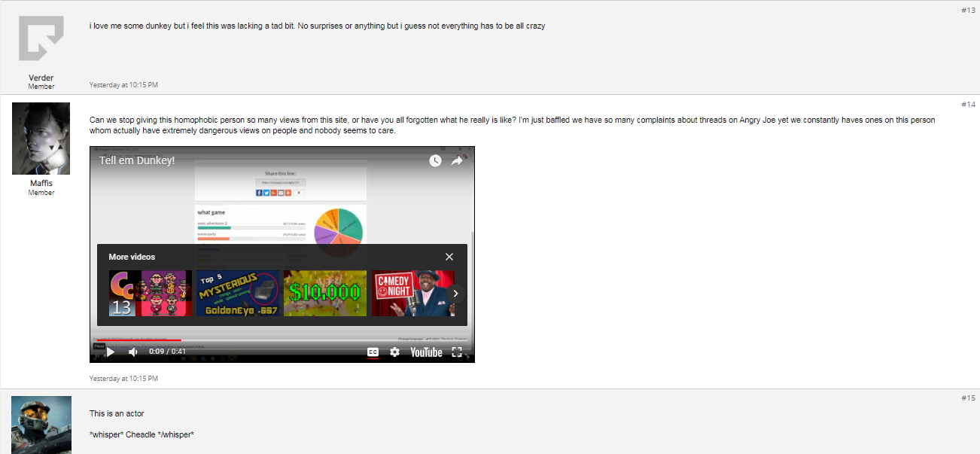
Task: Open Maffis's user profile name
Action: pyautogui.click(x=41, y=183)
